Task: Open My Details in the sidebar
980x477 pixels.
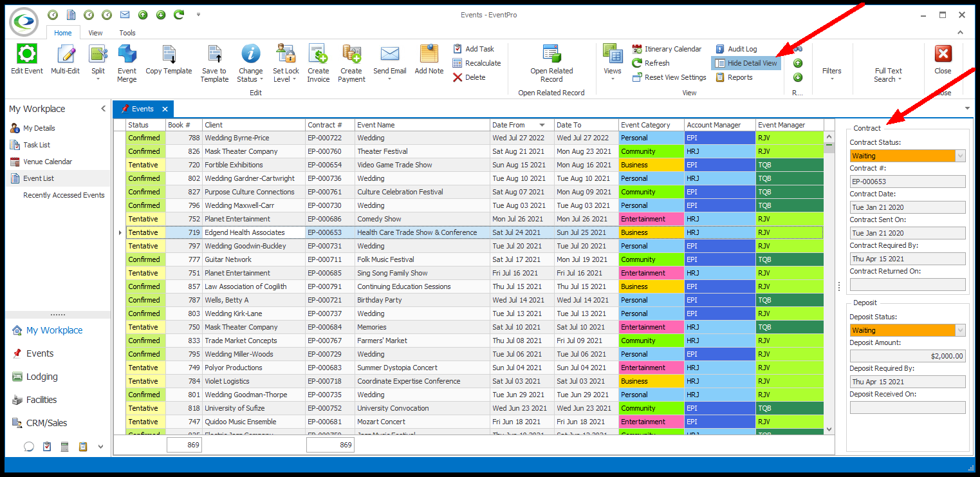Action: tap(39, 128)
